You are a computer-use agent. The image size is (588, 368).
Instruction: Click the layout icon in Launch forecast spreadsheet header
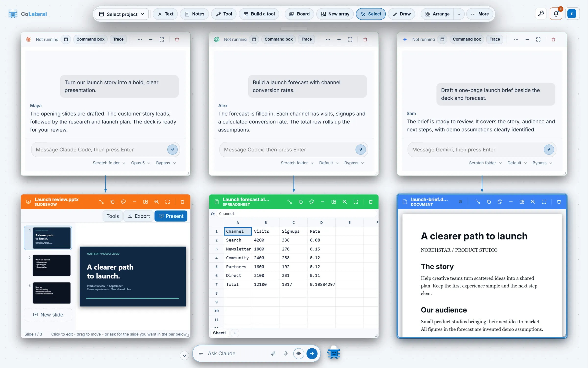pyautogui.click(x=334, y=202)
